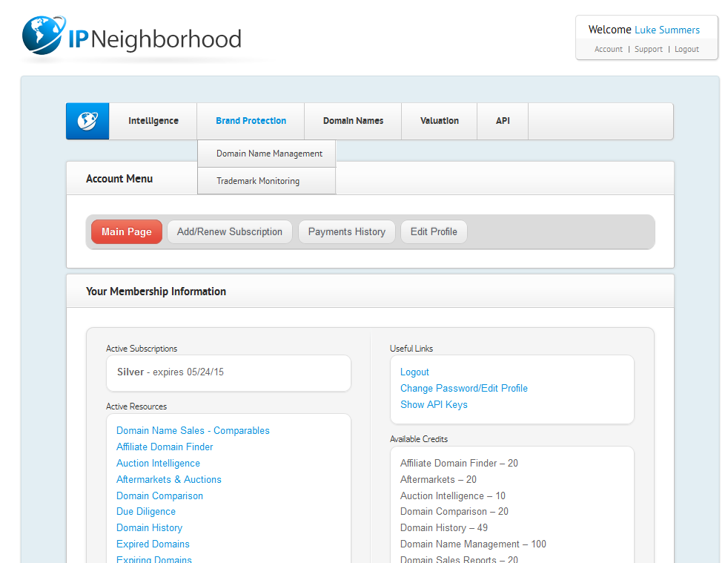
Task: Click the Account link in header
Action: [609, 49]
